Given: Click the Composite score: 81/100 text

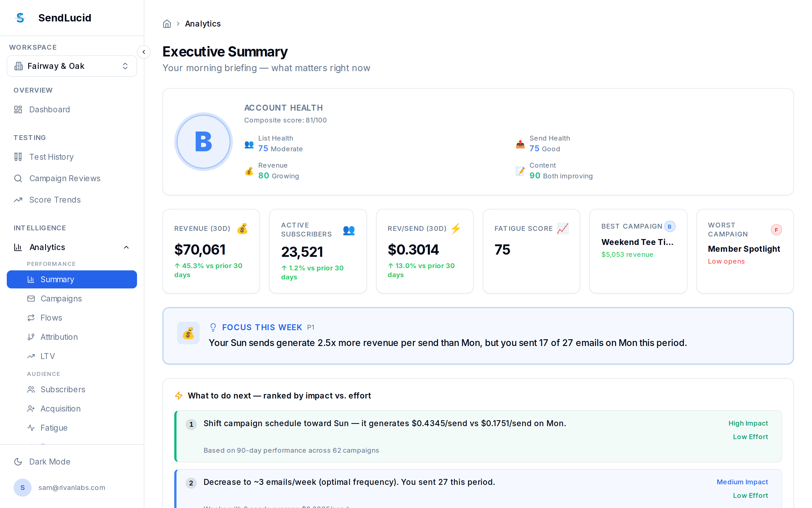Looking at the screenshot, I should pyautogui.click(x=285, y=120).
